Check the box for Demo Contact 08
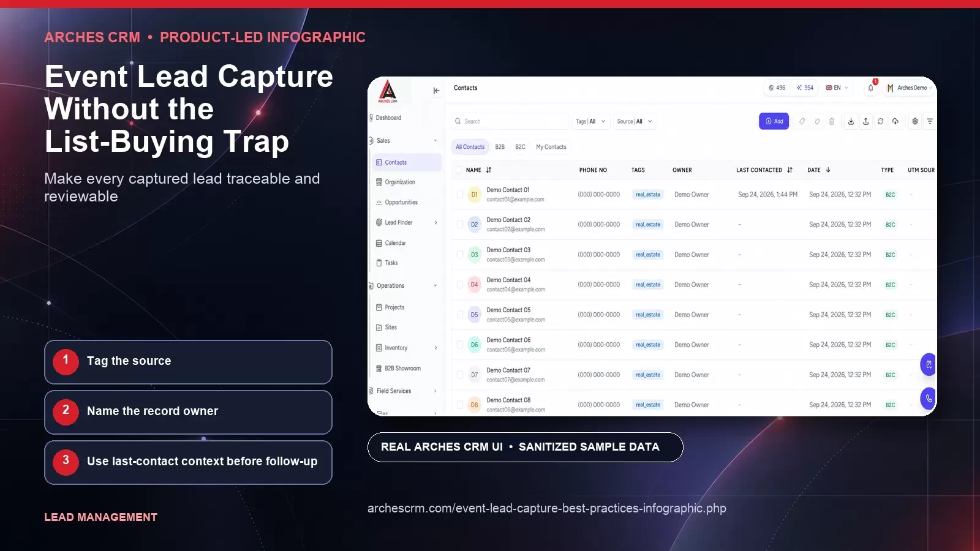The height and width of the screenshot is (551, 980). [460, 405]
